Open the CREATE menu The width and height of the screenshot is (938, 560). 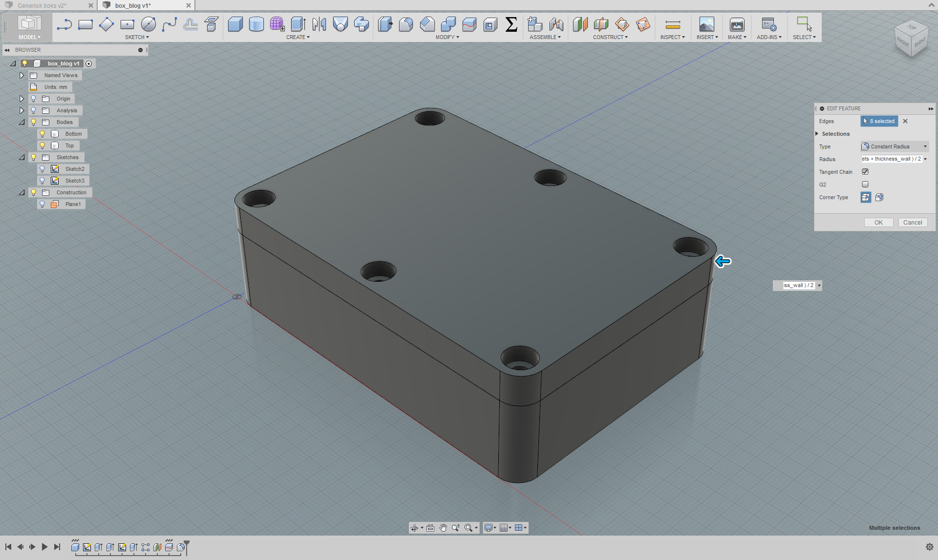[x=298, y=37]
